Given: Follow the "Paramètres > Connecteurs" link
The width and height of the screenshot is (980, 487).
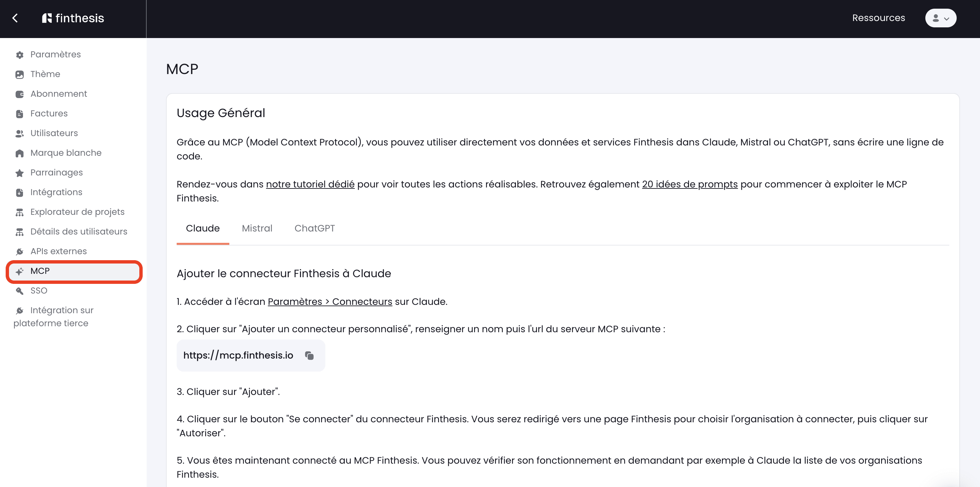Looking at the screenshot, I should pyautogui.click(x=330, y=302).
